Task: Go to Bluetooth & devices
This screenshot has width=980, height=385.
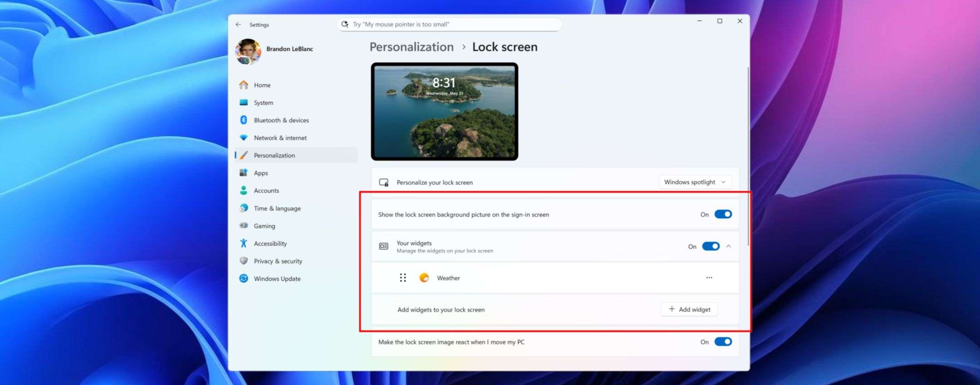Action: [297, 120]
